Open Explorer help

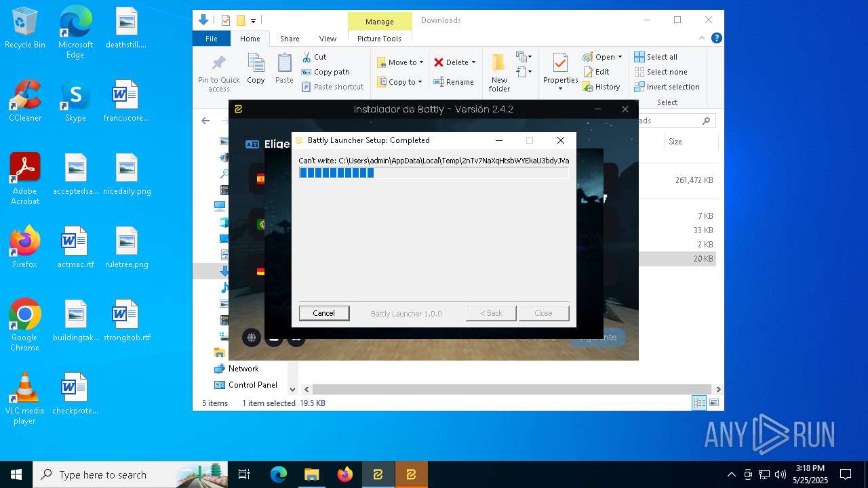click(716, 39)
